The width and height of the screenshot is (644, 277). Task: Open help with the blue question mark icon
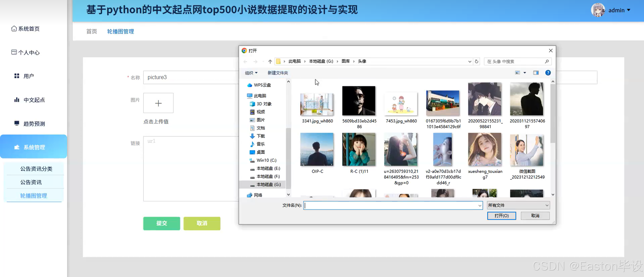[x=548, y=73]
